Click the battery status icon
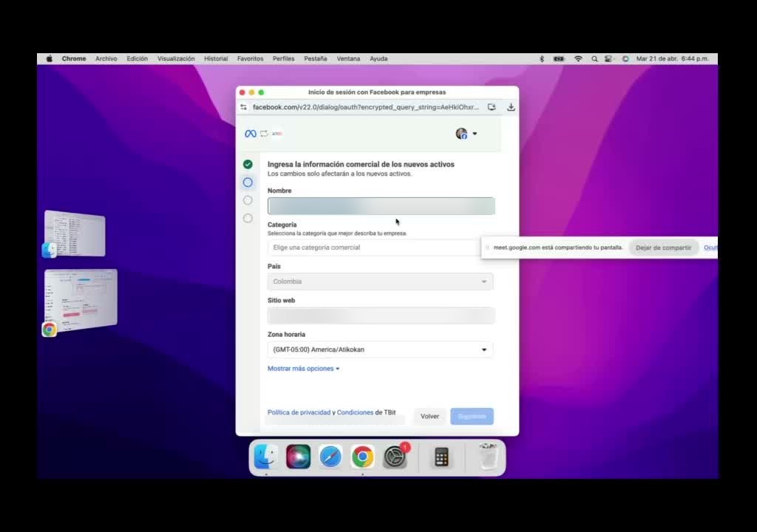The width and height of the screenshot is (757, 532). coord(559,58)
